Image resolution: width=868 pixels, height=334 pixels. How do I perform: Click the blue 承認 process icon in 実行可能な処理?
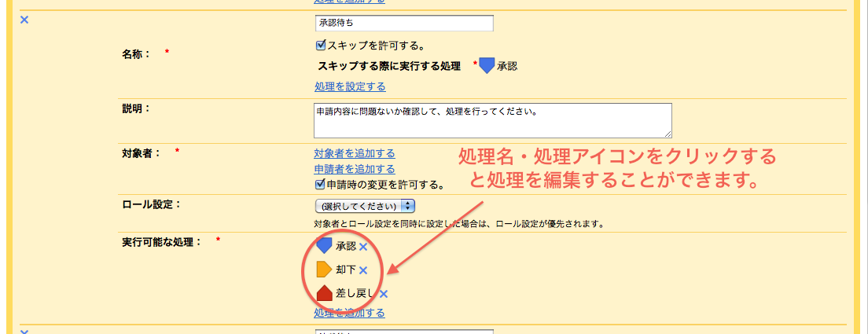point(324,245)
